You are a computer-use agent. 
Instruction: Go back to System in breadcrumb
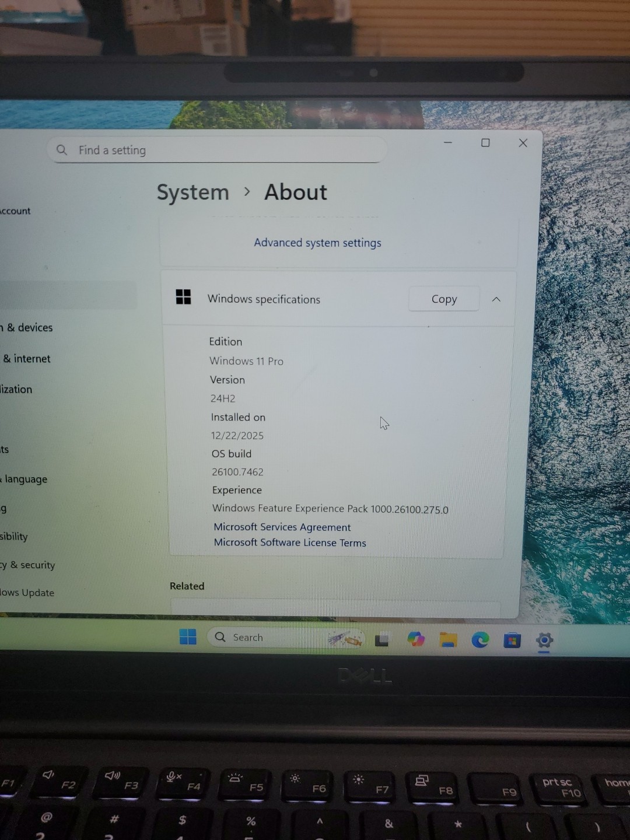pos(192,192)
